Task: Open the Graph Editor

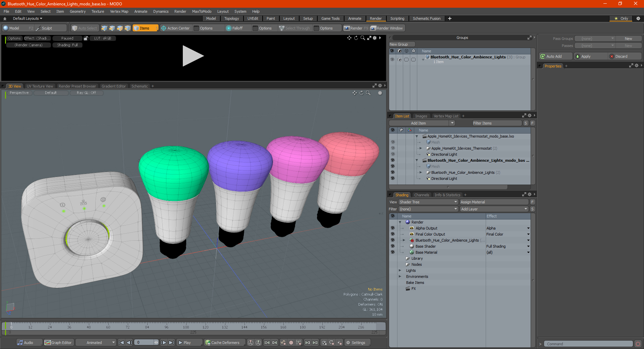Action: 58,343
